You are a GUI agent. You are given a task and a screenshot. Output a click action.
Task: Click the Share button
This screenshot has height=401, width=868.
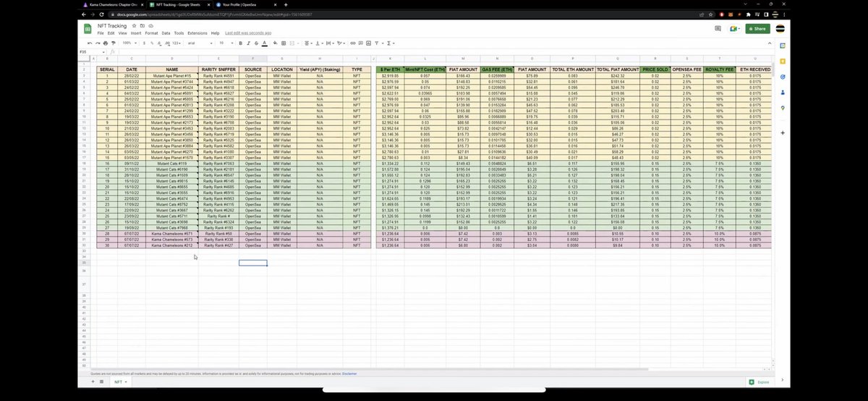757,29
